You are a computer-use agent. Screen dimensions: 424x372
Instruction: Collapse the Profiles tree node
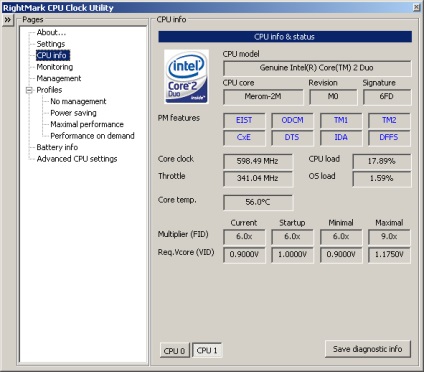click(x=29, y=90)
